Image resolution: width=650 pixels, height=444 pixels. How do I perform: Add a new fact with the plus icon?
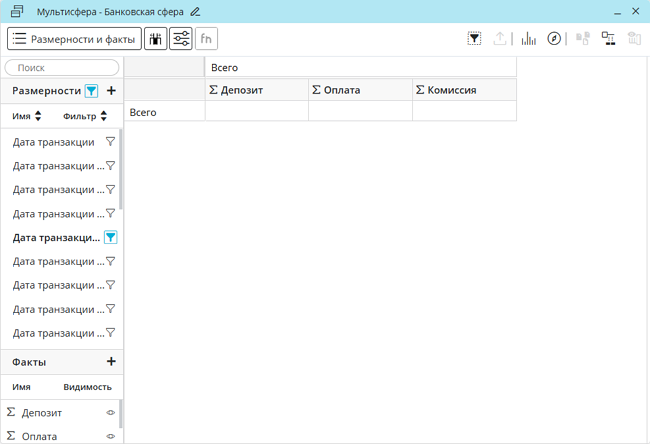111,362
